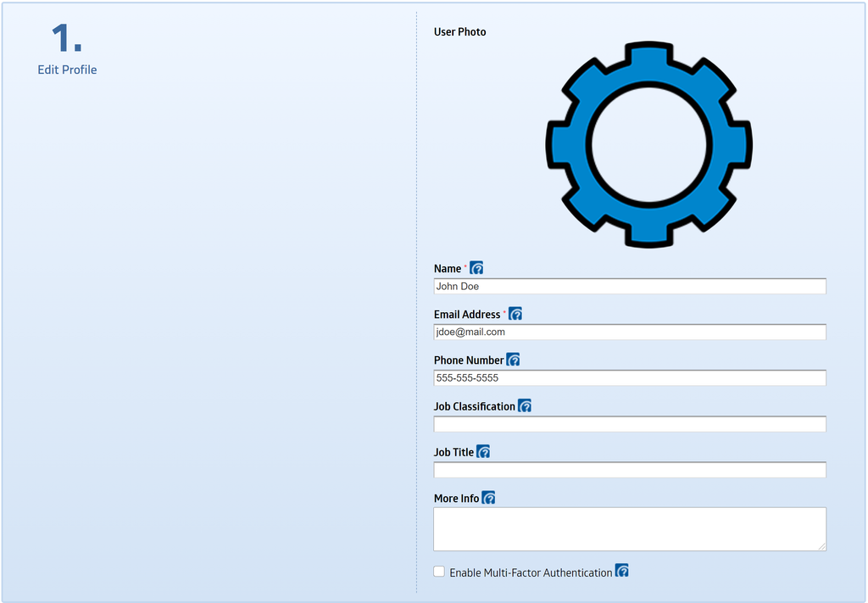Click inside the More Info text area

629,528
